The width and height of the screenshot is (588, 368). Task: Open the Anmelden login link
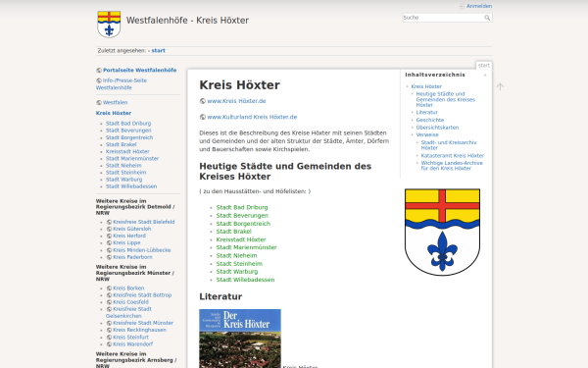coord(479,6)
